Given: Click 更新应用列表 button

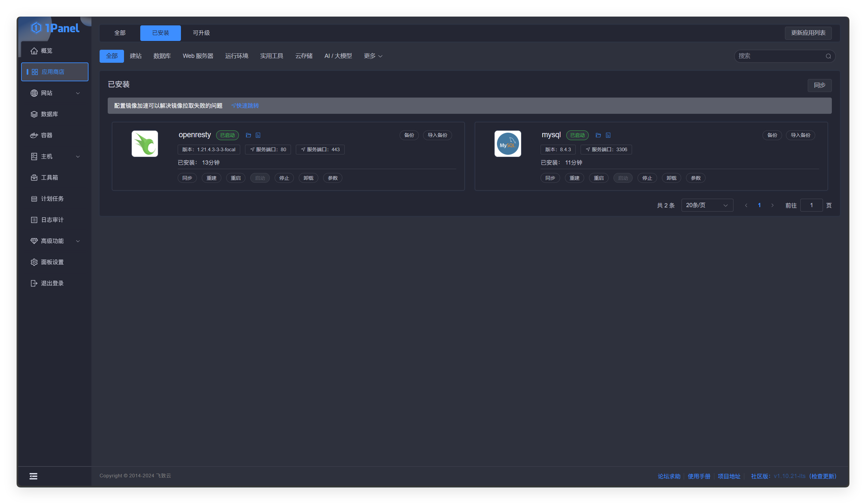Looking at the screenshot, I should (808, 33).
